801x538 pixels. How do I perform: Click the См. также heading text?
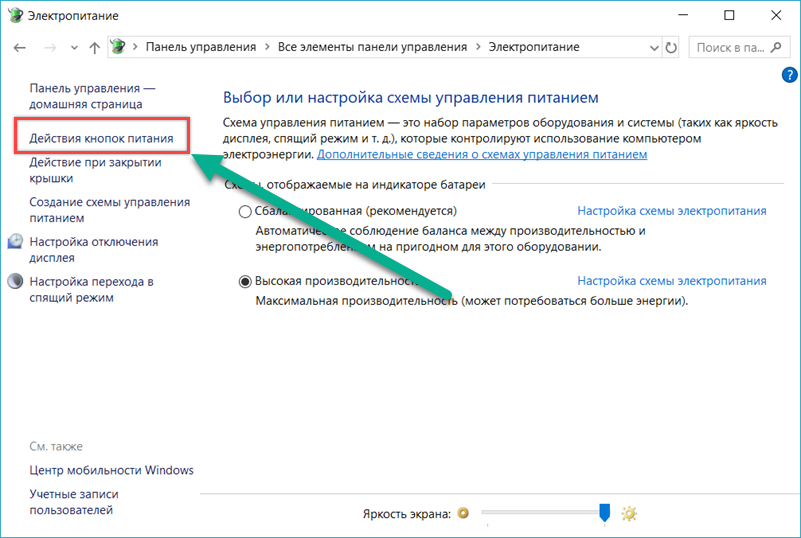pos(56,447)
